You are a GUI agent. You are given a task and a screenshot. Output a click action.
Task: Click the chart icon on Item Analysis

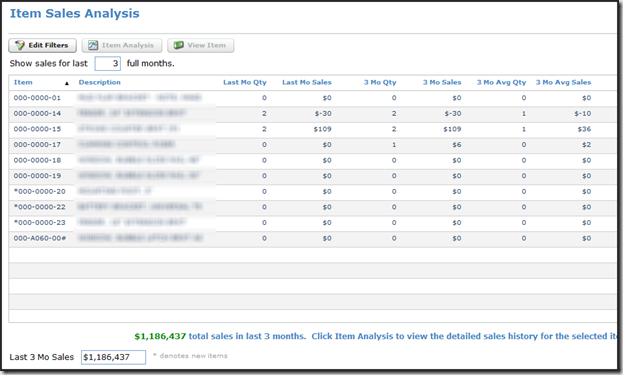(93, 45)
